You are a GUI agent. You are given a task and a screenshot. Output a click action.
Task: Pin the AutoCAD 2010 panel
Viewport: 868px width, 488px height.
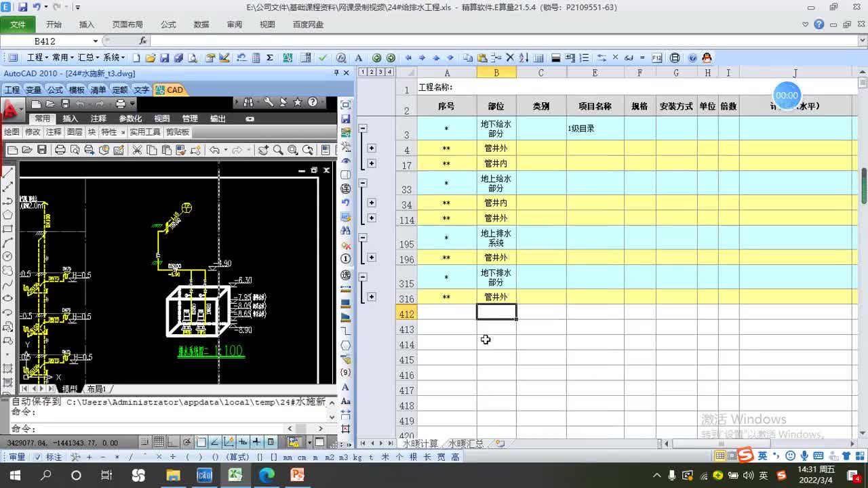pyautogui.click(x=336, y=73)
